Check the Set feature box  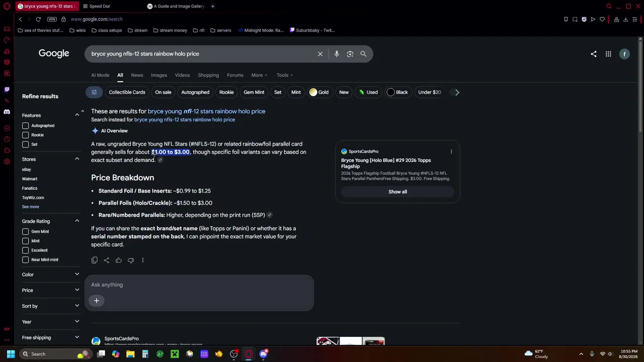point(26,144)
